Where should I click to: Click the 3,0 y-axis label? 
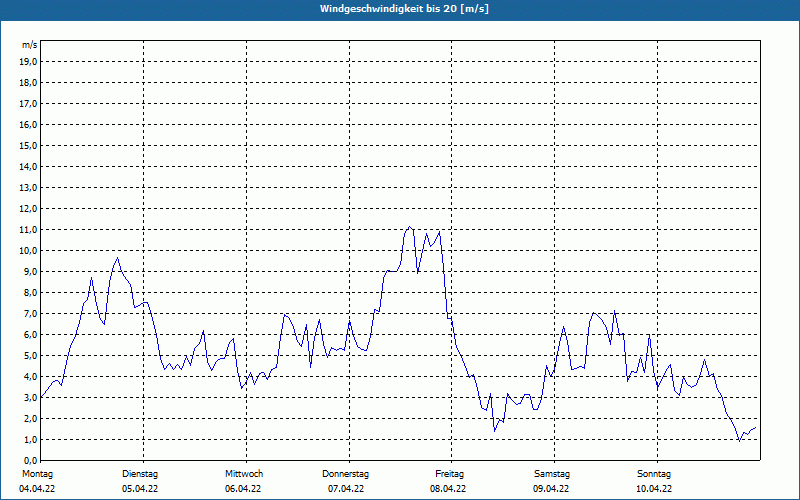click(x=31, y=397)
